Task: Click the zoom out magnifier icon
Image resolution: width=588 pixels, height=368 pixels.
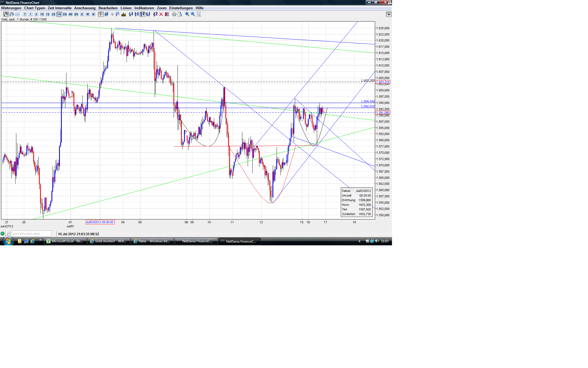Action: (192, 14)
